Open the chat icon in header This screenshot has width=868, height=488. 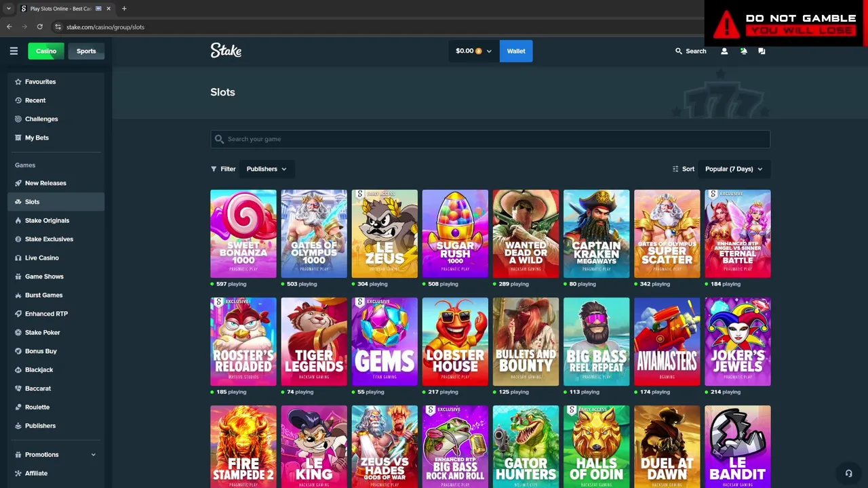point(762,51)
